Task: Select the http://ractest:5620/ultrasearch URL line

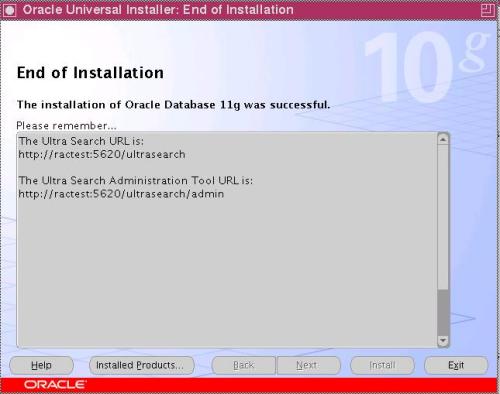Action: point(102,155)
